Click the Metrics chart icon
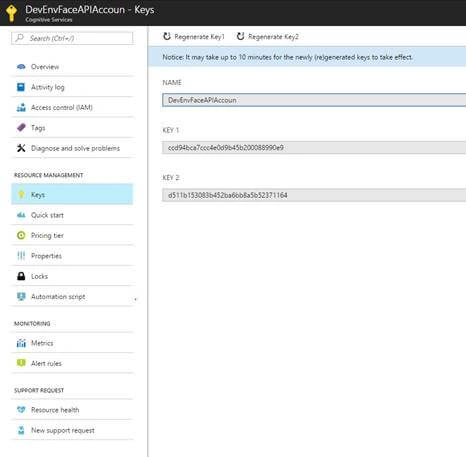This screenshot has width=466, height=457. 21,343
